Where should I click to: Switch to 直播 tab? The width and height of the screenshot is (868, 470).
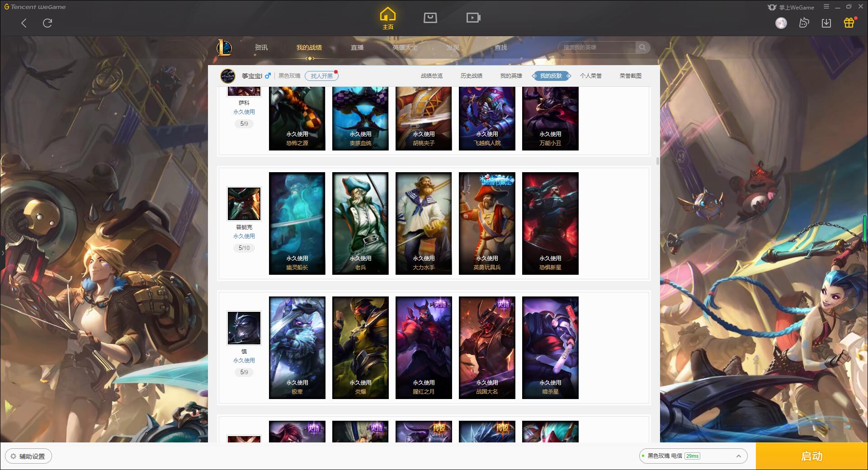click(x=357, y=47)
